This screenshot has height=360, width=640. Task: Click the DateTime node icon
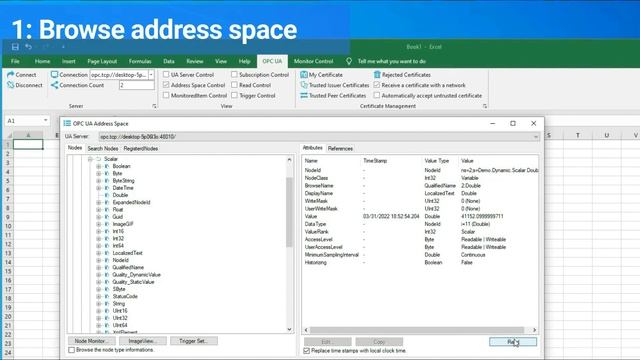tap(107, 188)
